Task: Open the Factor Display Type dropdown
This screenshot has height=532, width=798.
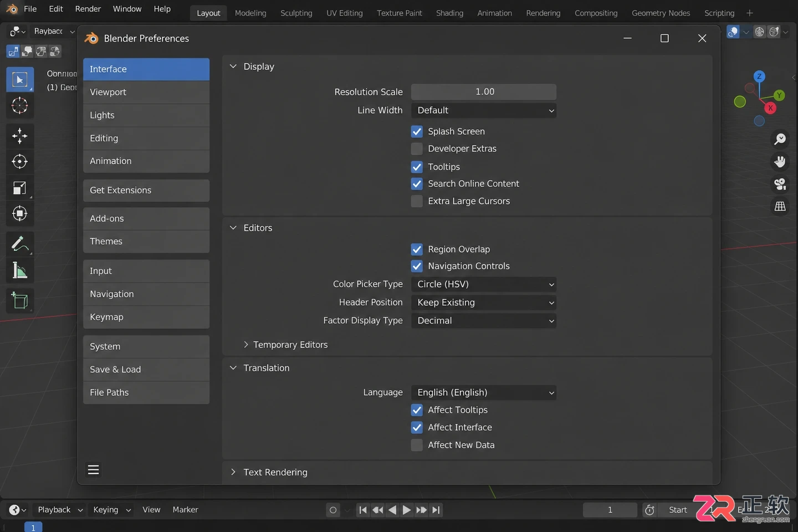Action: [x=484, y=321]
